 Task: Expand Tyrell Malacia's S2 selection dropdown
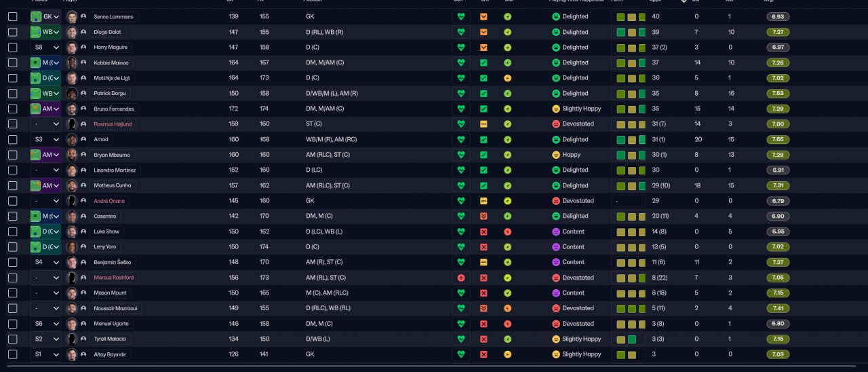click(x=45, y=339)
